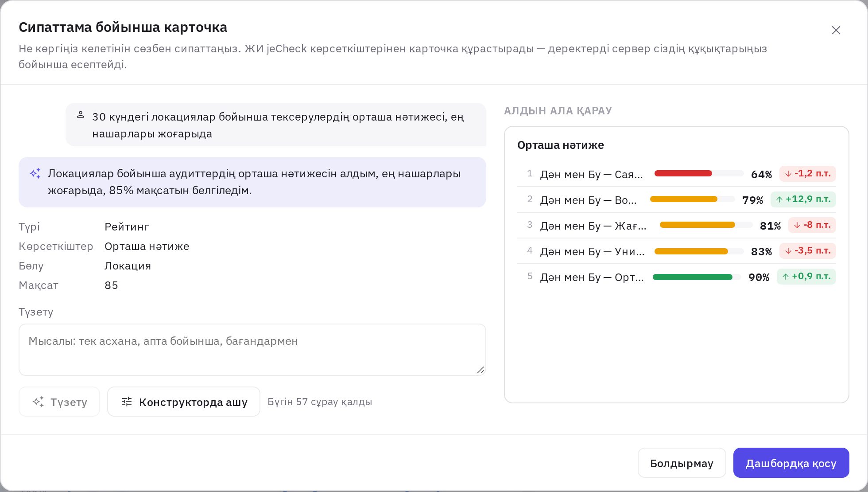868x492 pixels.
Task: Click the Рейтинг type value
Action: click(x=127, y=227)
